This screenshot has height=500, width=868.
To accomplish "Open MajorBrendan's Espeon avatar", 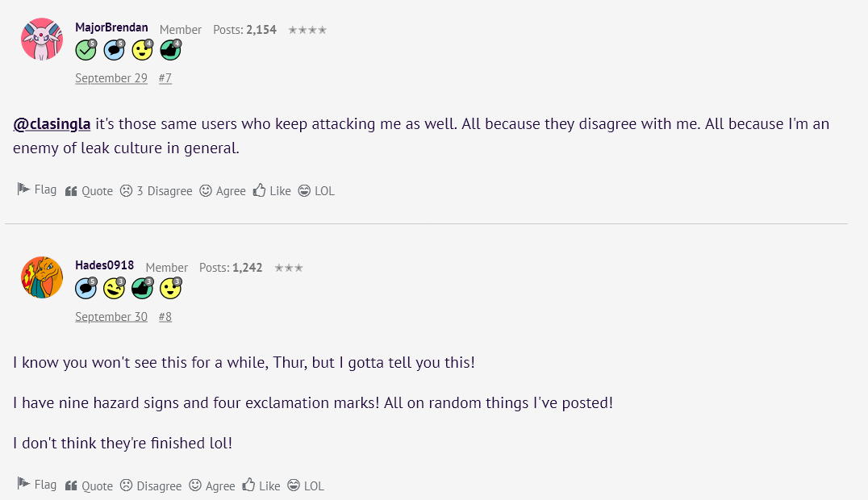I will [x=42, y=39].
